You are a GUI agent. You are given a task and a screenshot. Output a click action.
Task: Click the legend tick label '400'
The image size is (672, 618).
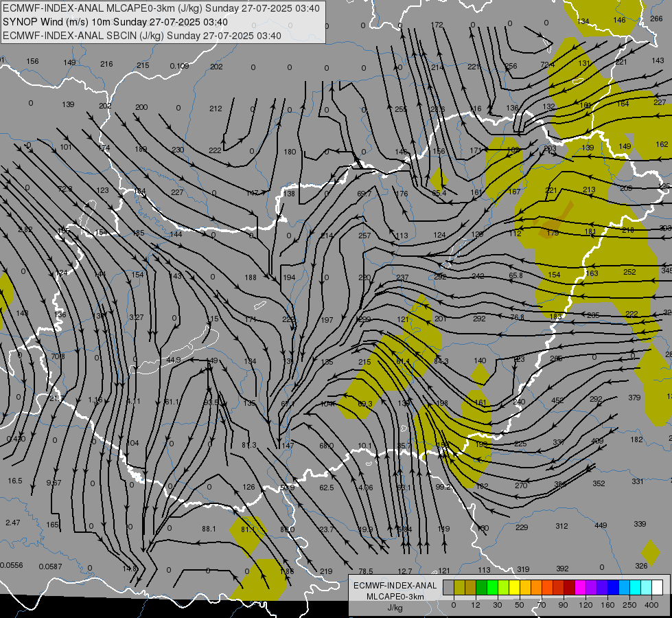pos(651,605)
